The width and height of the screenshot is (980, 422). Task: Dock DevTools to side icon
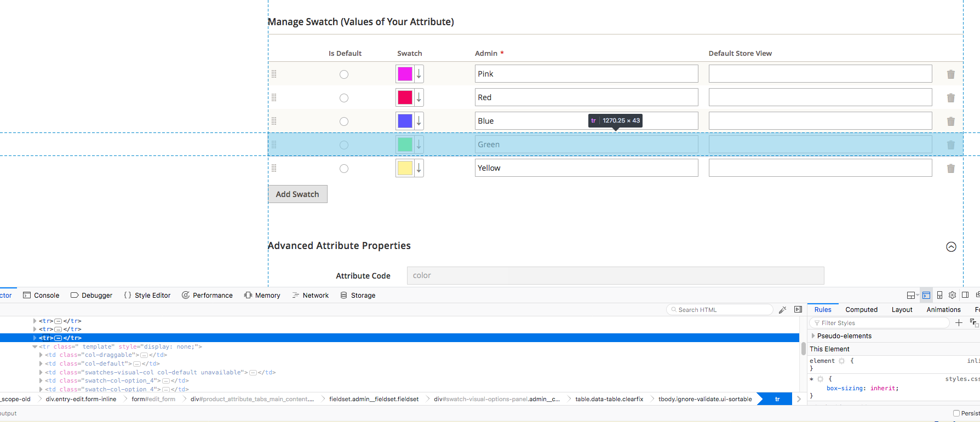tap(965, 295)
